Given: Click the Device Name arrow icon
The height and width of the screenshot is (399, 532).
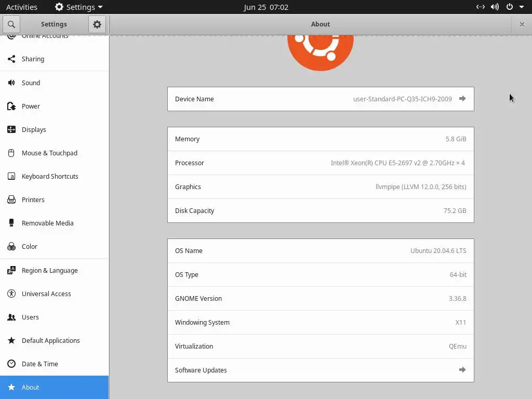Looking at the screenshot, I should (x=462, y=99).
